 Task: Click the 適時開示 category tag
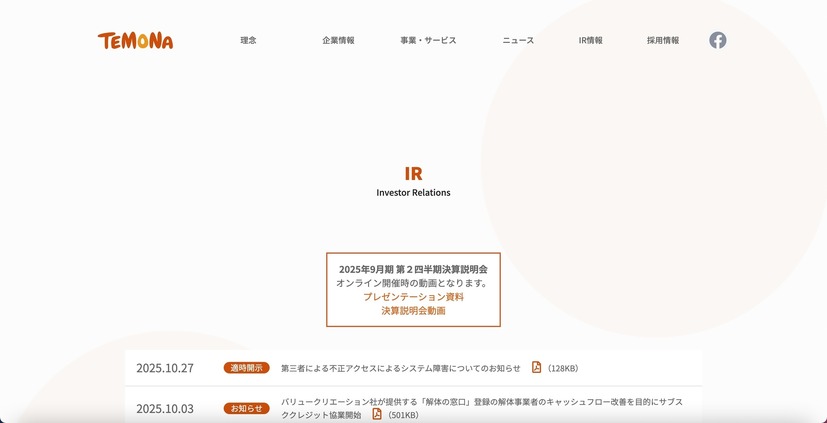tap(246, 368)
